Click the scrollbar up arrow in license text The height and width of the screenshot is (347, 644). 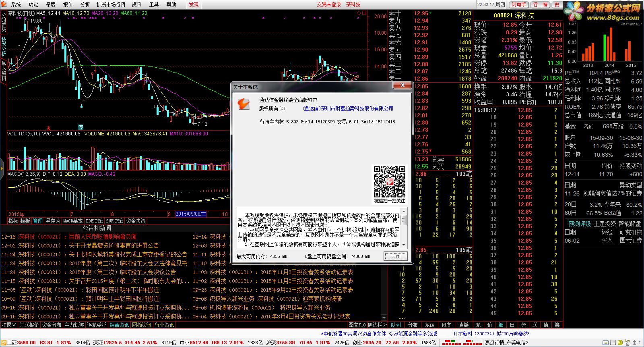pyautogui.click(x=405, y=211)
